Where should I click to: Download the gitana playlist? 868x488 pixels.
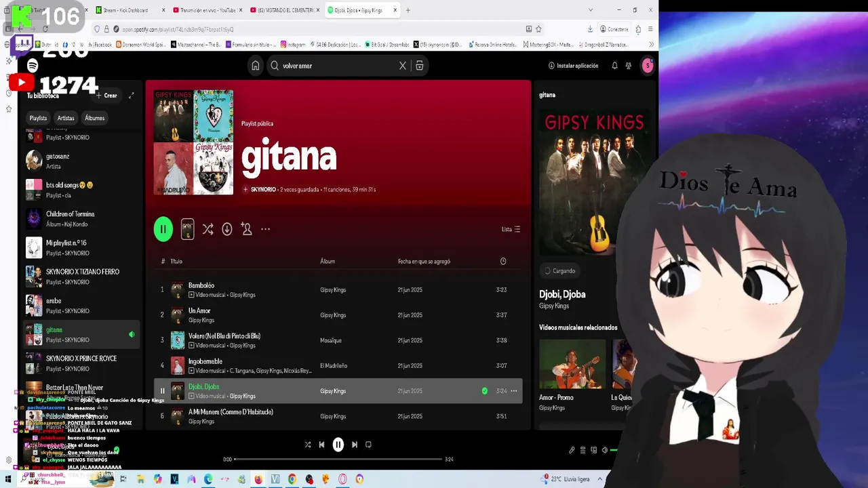(227, 229)
